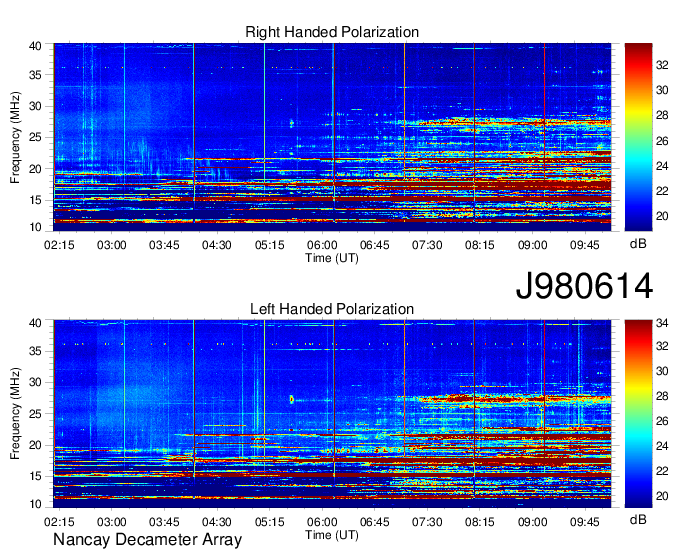This screenshot has width=680, height=552.
Task: Click the 30 MHz tick of top plot
Action: click(35, 106)
